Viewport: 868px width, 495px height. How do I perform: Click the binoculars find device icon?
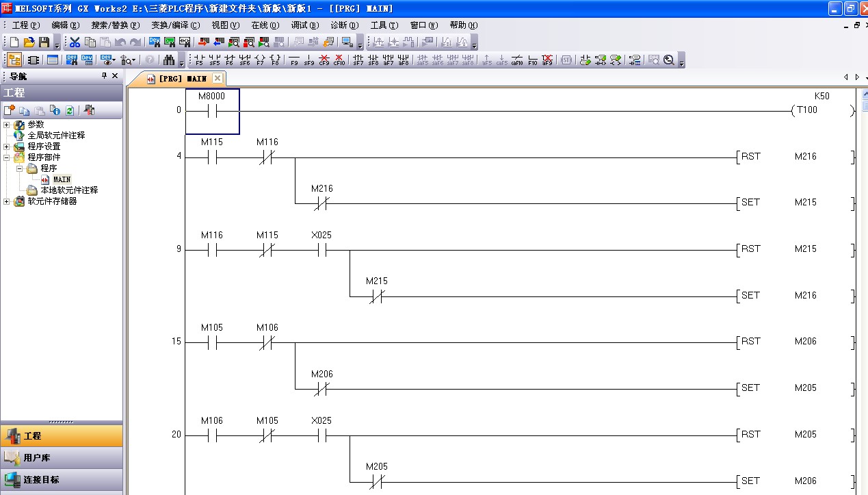[169, 60]
